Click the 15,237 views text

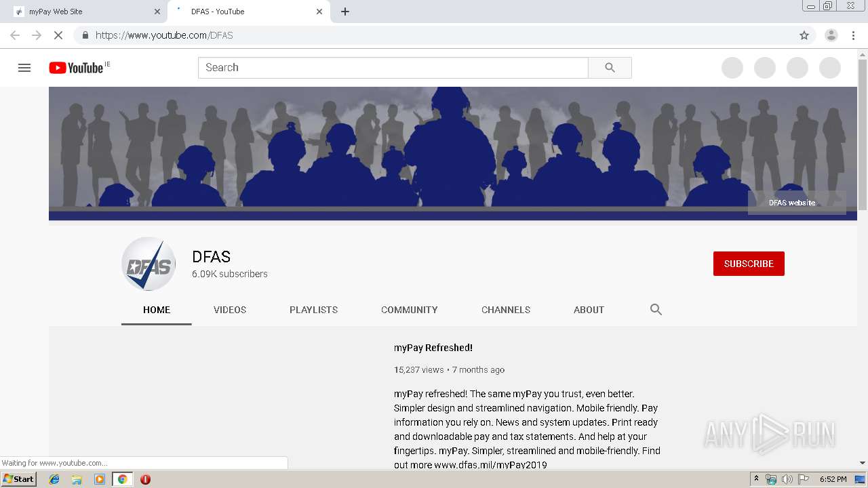point(419,370)
